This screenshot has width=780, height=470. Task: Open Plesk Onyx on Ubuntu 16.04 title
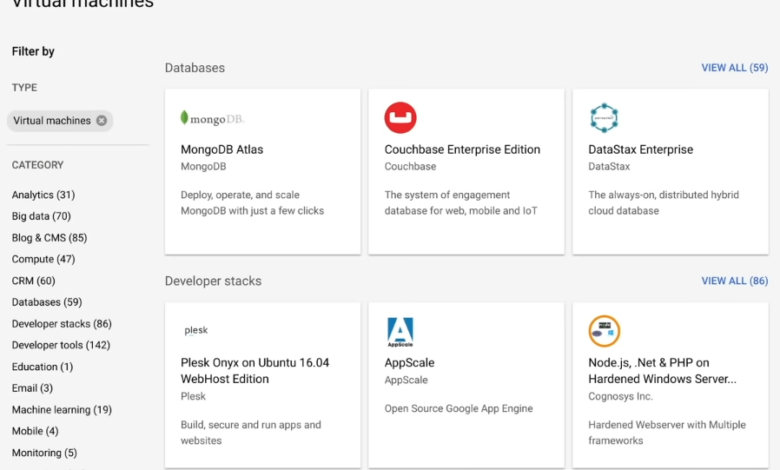[x=255, y=371]
